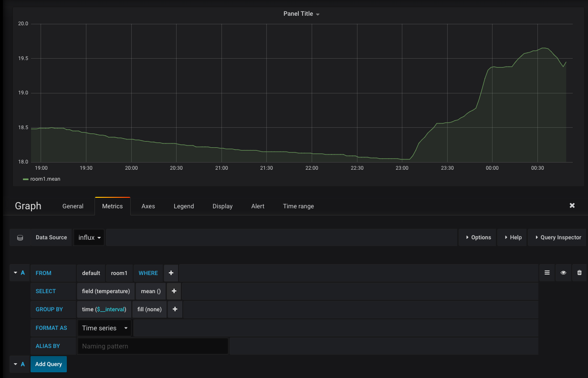Toggle query A visibility eye icon
This screenshot has width=588, height=378.
pyautogui.click(x=563, y=273)
